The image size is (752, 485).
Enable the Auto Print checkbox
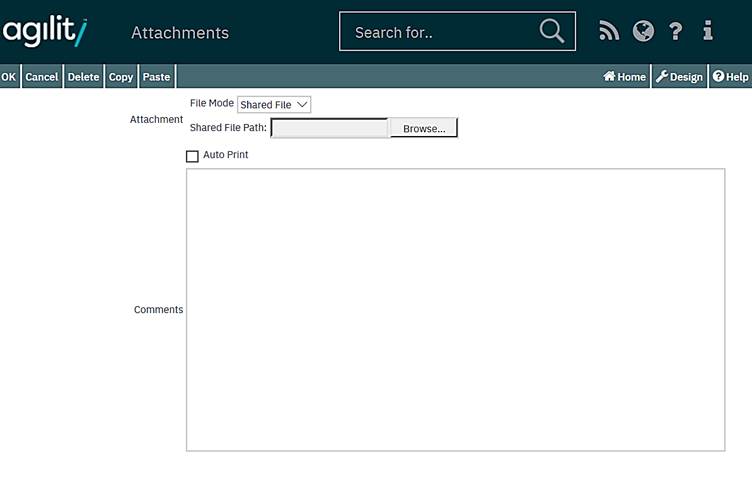pyautogui.click(x=192, y=156)
